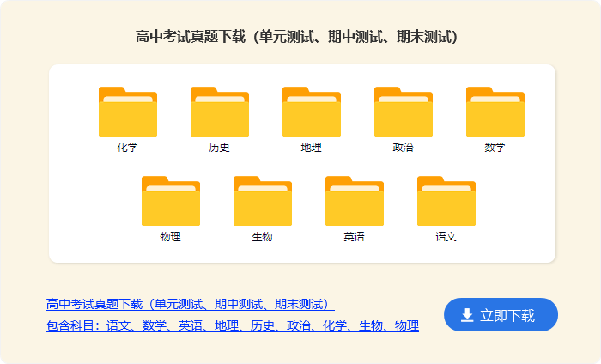This screenshot has width=601, height=364.
Task: Click the 地理 folder label
Action: (312, 147)
